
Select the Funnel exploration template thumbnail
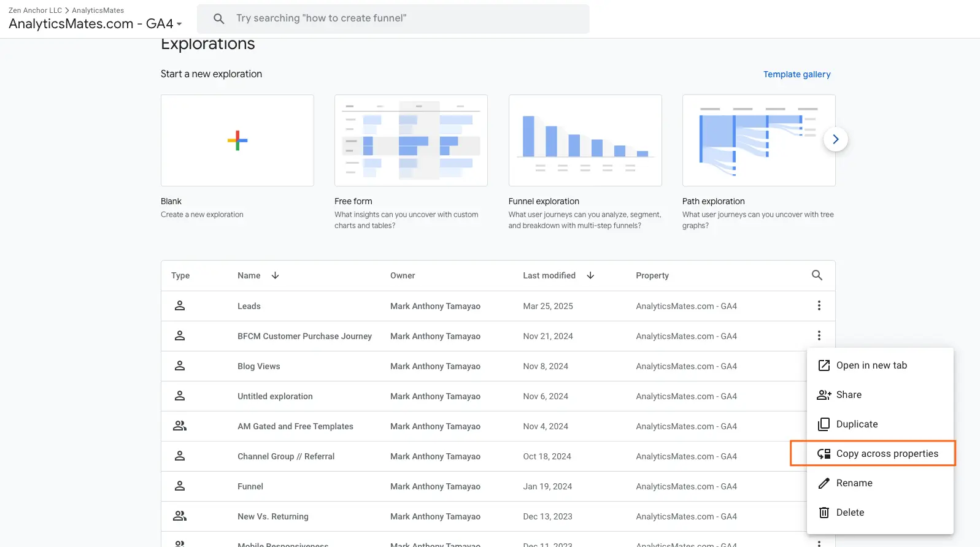pyautogui.click(x=585, y=140)
